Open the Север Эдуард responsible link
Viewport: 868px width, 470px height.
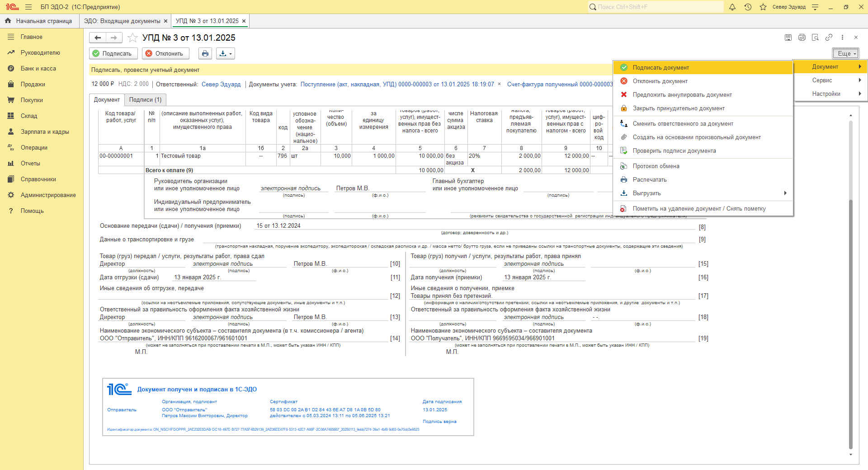221,85
